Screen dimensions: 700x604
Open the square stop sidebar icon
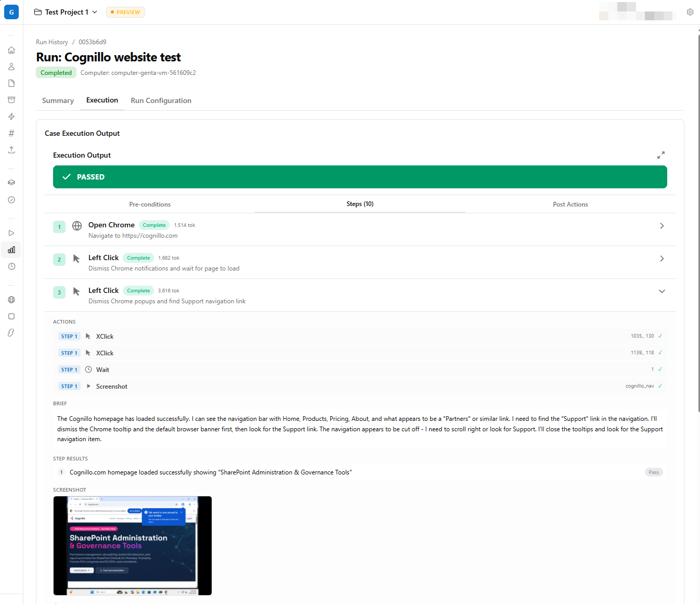click(x=11, y=316)
